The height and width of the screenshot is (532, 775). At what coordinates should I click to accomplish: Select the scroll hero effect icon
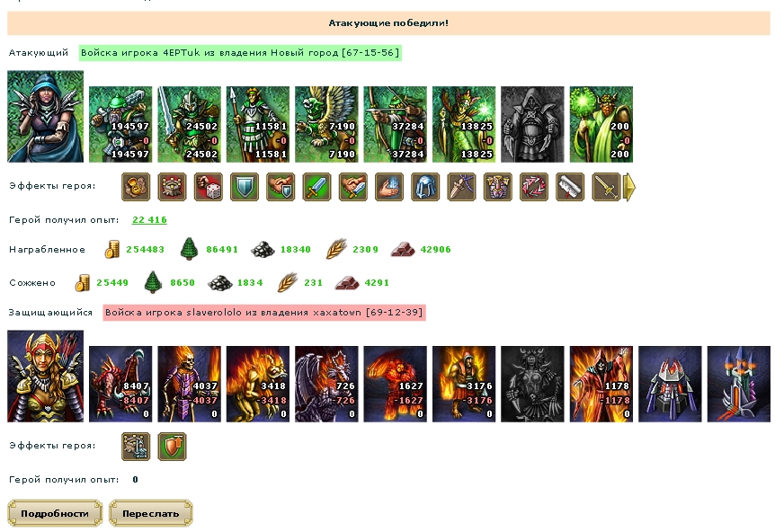(570, 187)
